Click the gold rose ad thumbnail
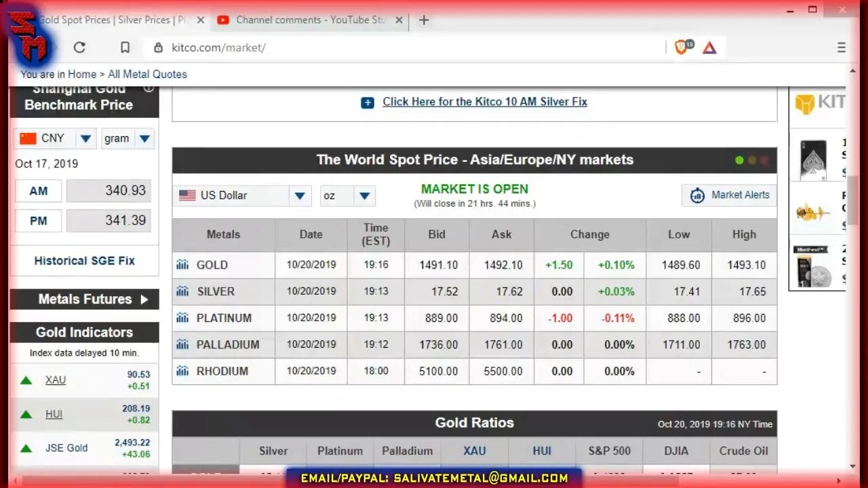868x488 pixels. click(x=813, y=212)
